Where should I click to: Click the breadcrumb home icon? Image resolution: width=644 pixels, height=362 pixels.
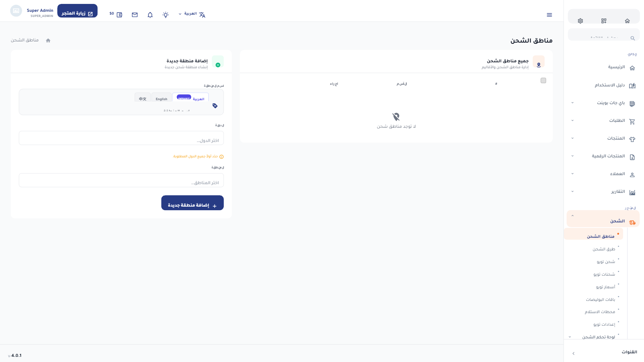click(48, 40)
